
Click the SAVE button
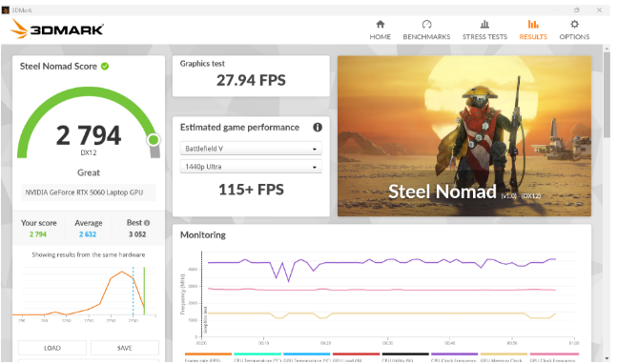click(x=125, y=348)
